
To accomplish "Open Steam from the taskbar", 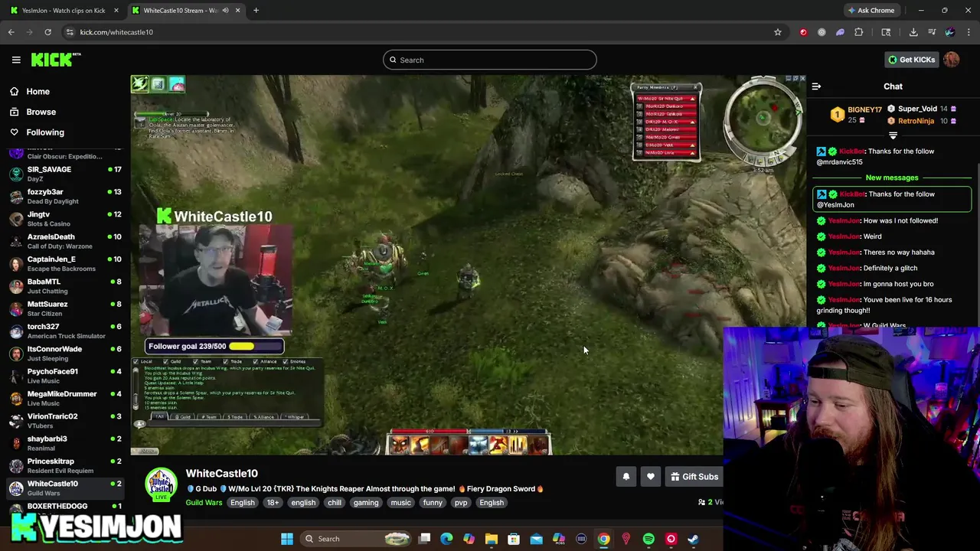I will coord(693,539).
